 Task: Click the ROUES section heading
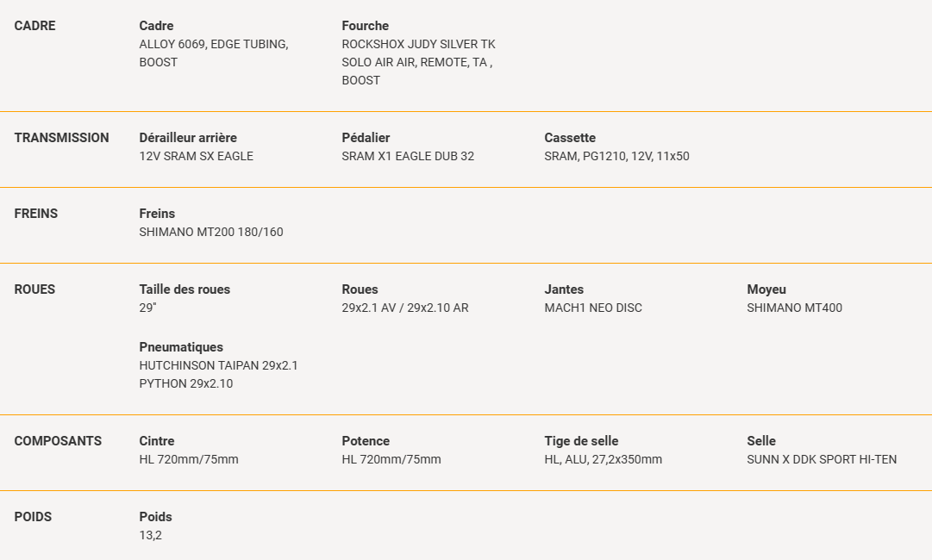pyautogui.click(x=34, y=289)
